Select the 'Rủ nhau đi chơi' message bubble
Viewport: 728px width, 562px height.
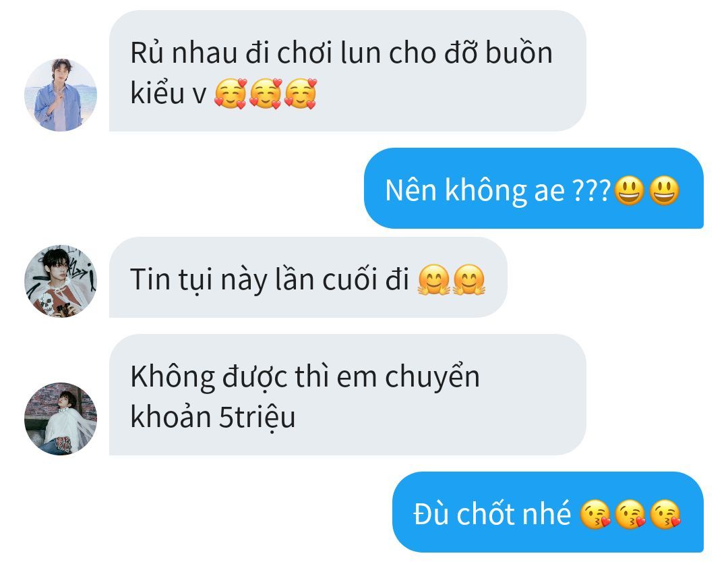347,71
